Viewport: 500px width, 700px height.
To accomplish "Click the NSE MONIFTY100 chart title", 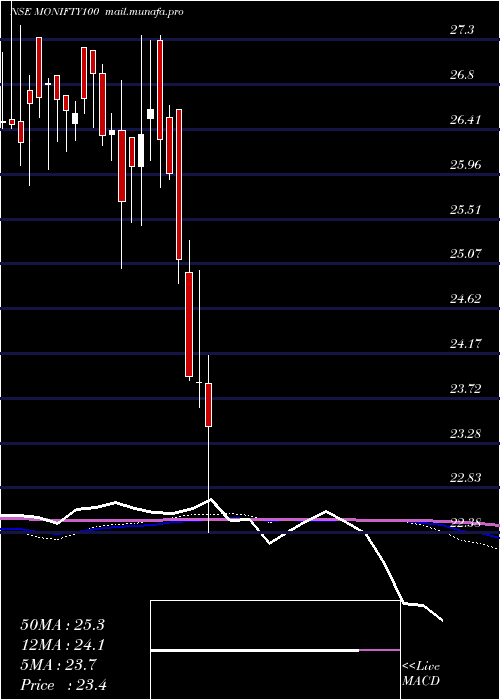I will pos(54,12).
